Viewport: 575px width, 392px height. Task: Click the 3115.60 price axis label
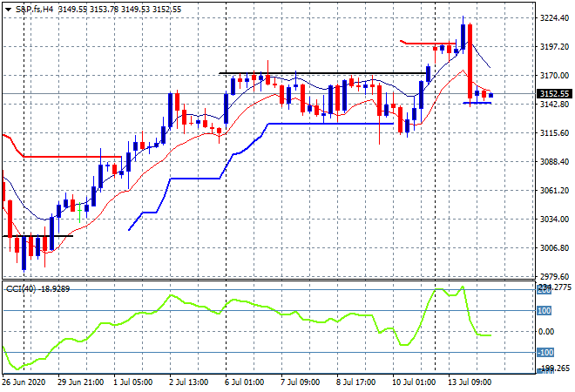pyautogui.click(x=554, y=133)
